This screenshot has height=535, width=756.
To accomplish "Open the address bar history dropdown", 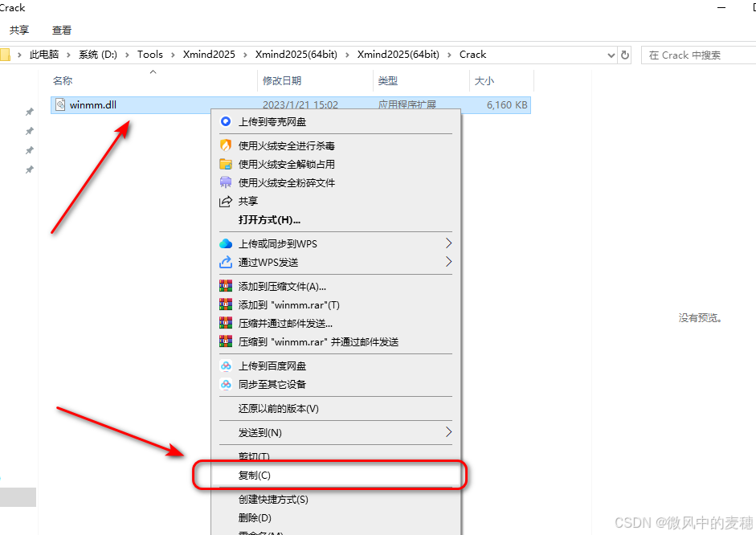I will 611,55.
